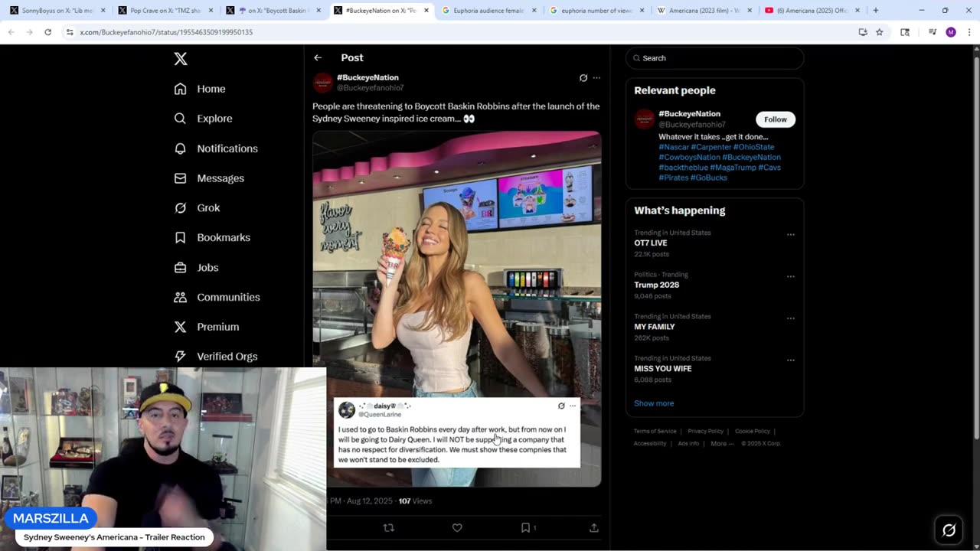Open the MY FAMILY trending topic
The height and width of the screenshot is (551, 980).
click(x=714, y=327)
